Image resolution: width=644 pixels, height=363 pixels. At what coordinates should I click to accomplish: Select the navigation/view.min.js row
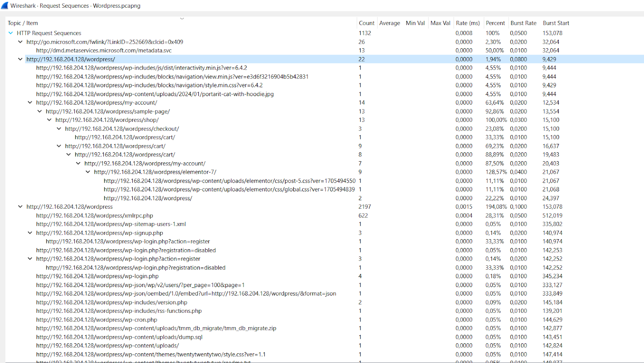[x=324, y=76]
